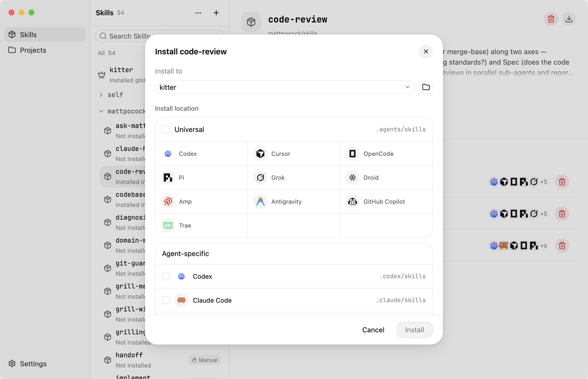Viewport: 588px width, 379px height.
Task: Click the trash icon in the +6 row
Action: pyautogui.click(x=562, y=246)
